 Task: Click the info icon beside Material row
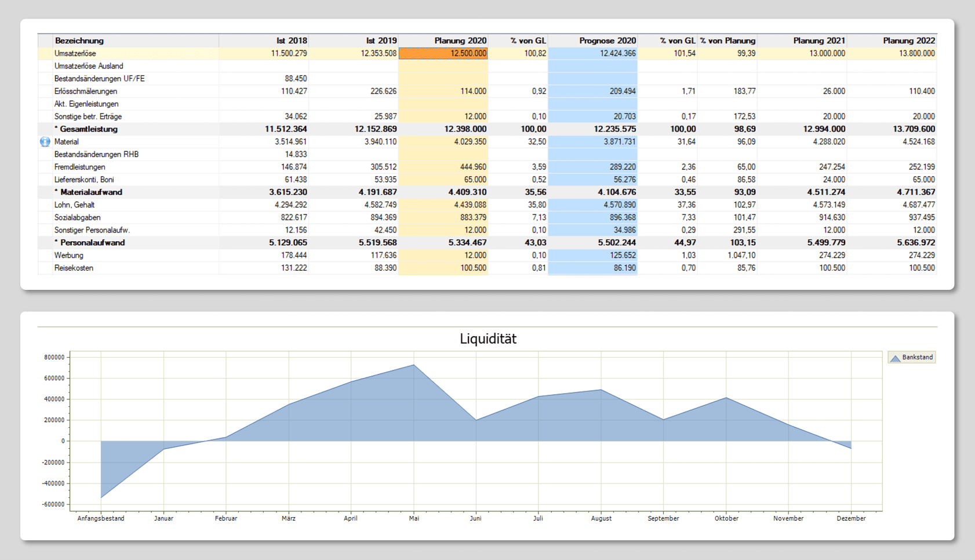point(45,141)
